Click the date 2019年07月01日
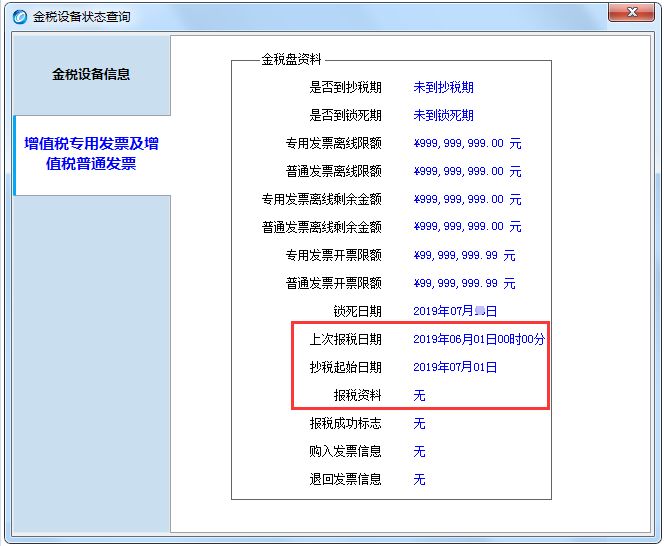Viewport: 664px width, 546px height. click(x=455, y=367)
